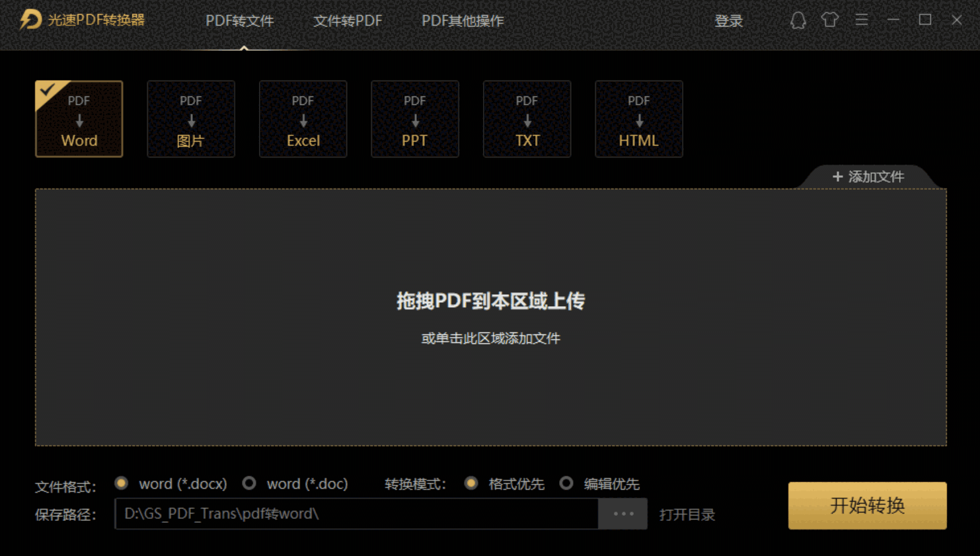Minimize the converter window

(893, 20)
